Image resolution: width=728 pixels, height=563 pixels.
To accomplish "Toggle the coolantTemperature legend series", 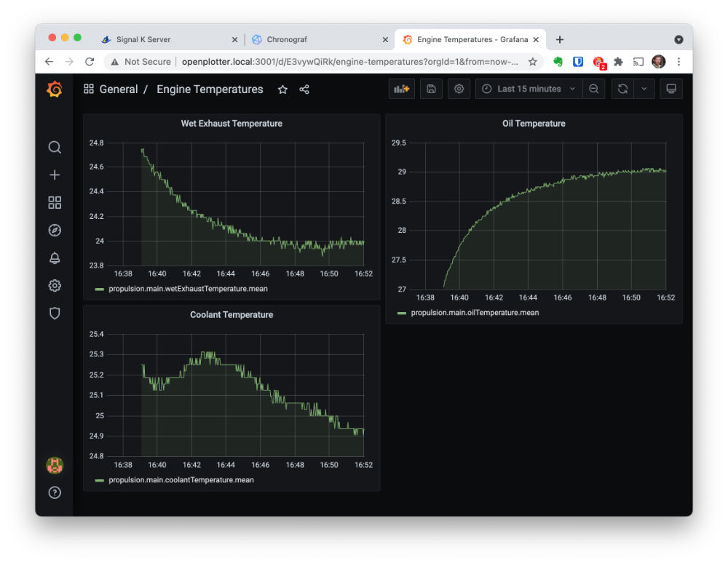I will tap(181, 480).
